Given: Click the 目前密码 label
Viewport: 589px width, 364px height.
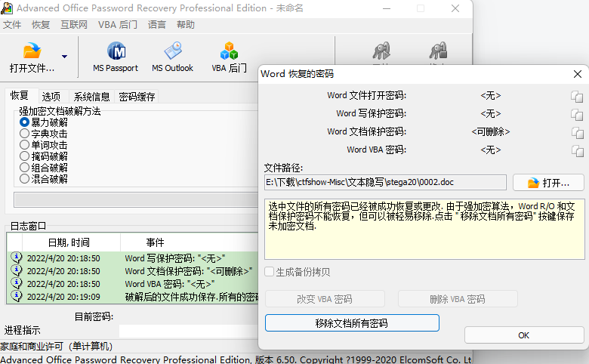Looking at the screenshot, I should tap(94, 316).
